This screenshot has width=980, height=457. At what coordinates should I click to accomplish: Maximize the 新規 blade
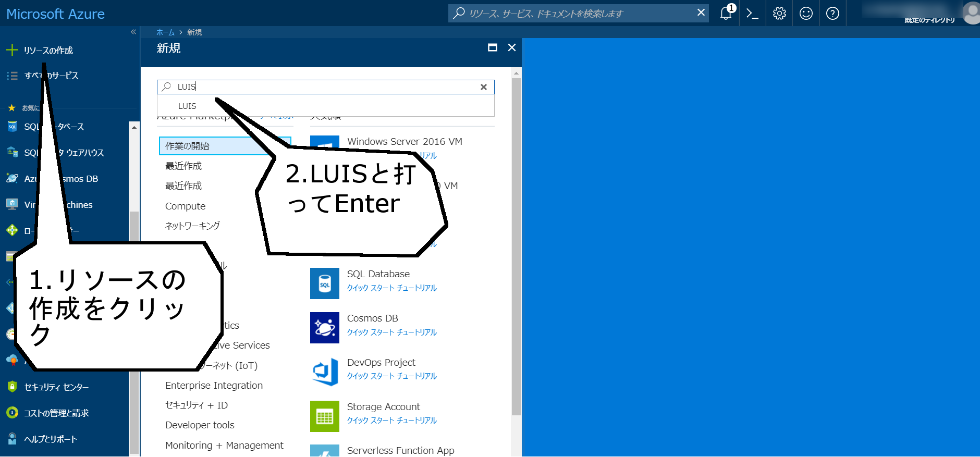[493, 47]
